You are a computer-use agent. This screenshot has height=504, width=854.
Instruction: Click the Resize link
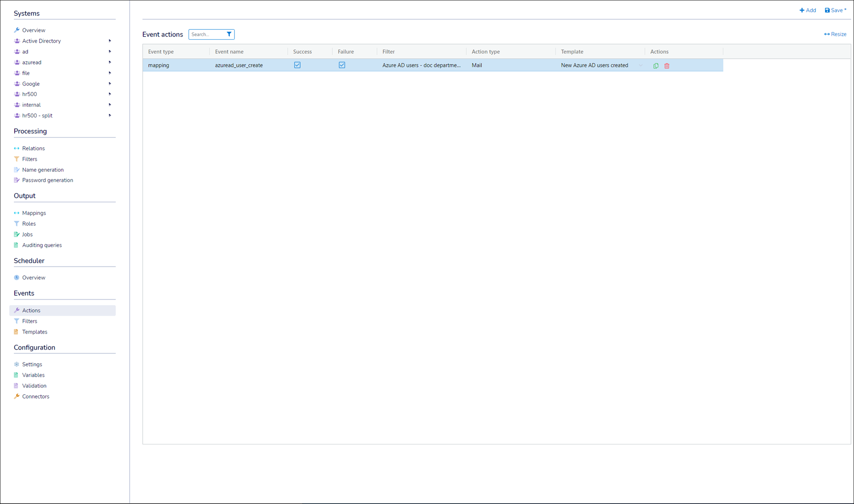835,34
